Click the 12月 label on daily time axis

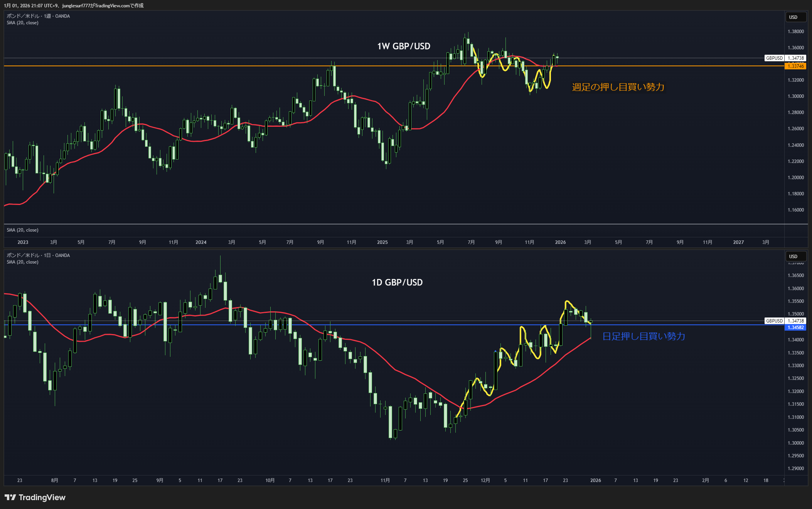click(485, 480)
